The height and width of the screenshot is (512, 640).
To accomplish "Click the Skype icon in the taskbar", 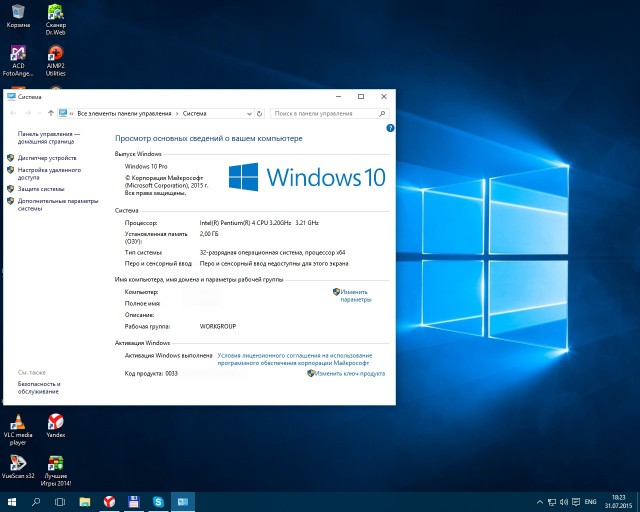I will 158,501.
